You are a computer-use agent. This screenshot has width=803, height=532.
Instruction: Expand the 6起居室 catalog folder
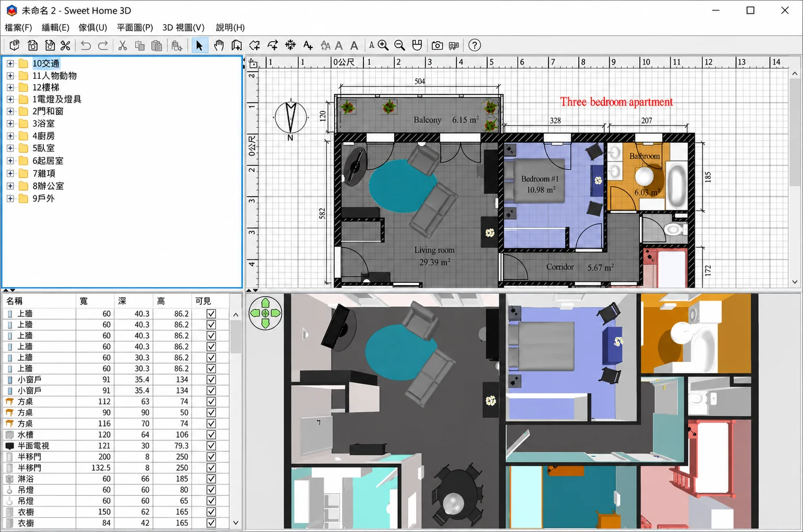pos(10,161)
